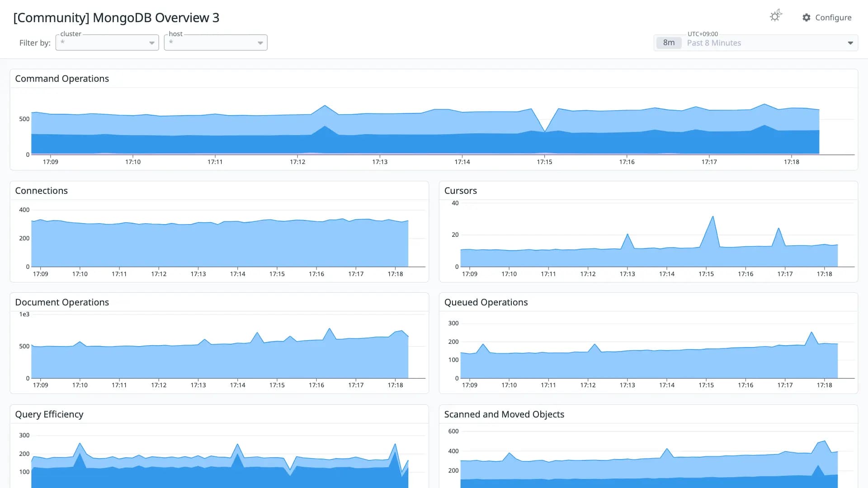Click the Query Efficiency widget title
Viewport: 868px width, 488px height.
coord(49,414)
